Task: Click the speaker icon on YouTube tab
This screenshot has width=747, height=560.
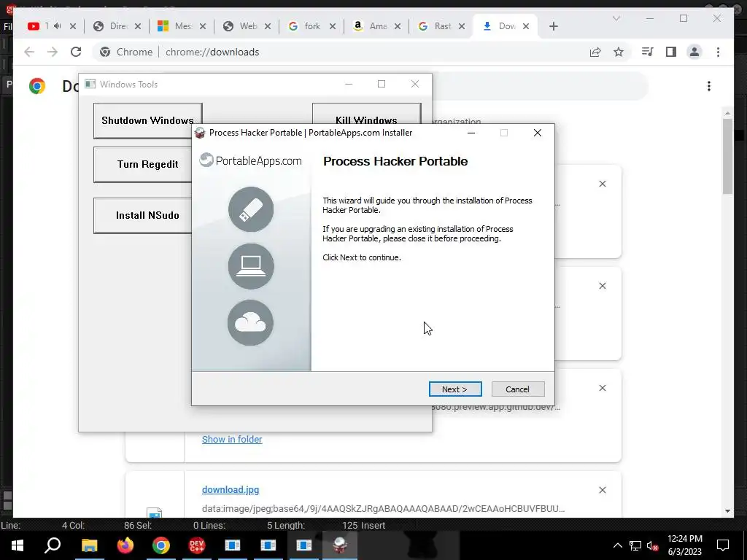Action: point(58,26)
